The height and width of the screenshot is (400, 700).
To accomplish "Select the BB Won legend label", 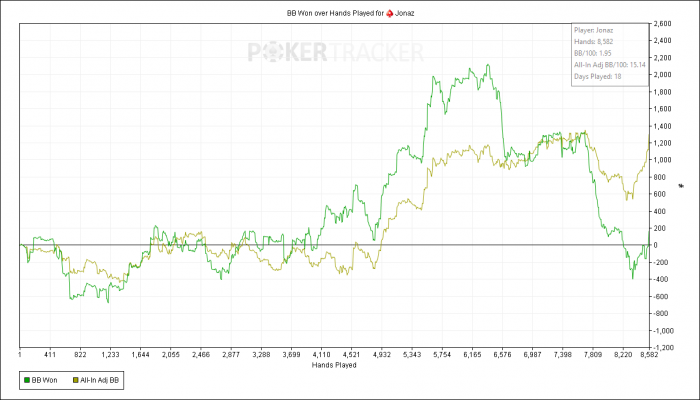I will (x=45, y=380).
